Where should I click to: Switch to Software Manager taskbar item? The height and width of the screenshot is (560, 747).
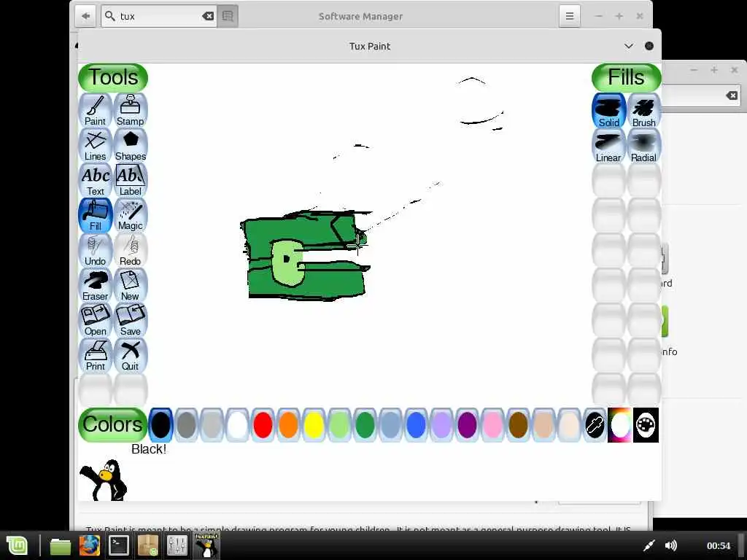point(148,545)
